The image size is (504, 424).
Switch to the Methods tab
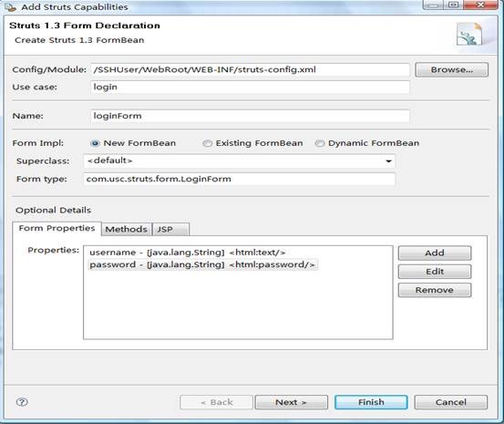coord(127,230)
